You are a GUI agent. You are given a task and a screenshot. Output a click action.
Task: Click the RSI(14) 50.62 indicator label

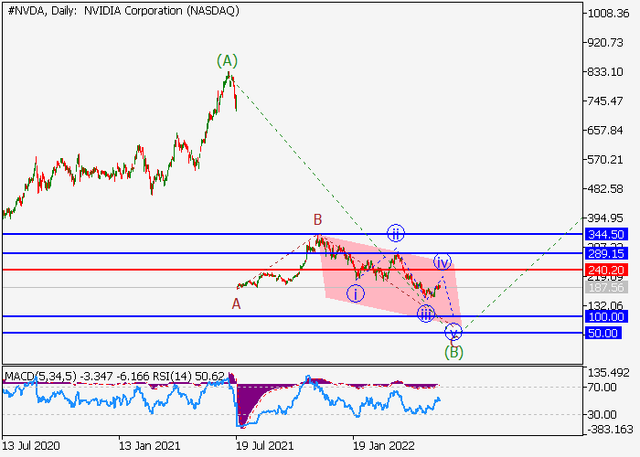point(189,376)
